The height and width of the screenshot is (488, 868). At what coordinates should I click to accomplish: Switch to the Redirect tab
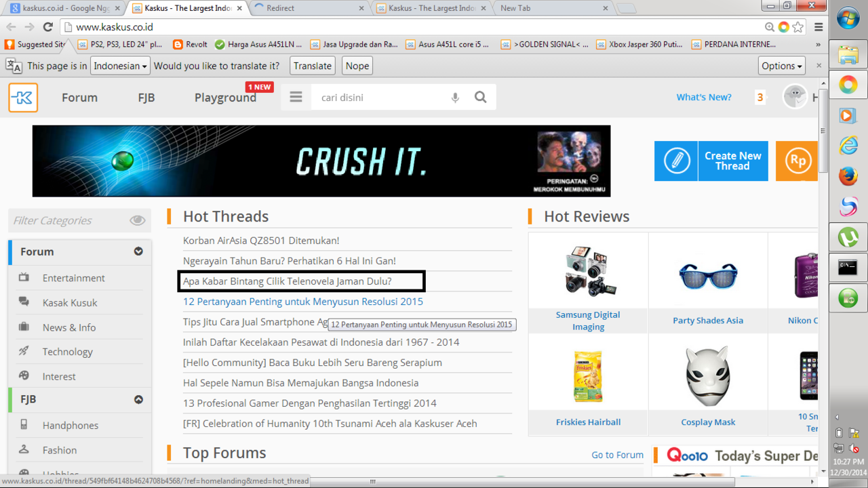click(309, 8)
